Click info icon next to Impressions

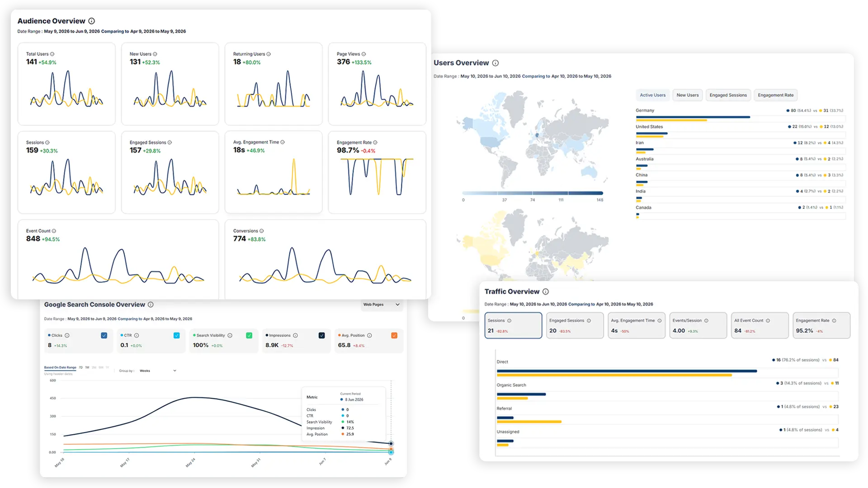[296, 335]
